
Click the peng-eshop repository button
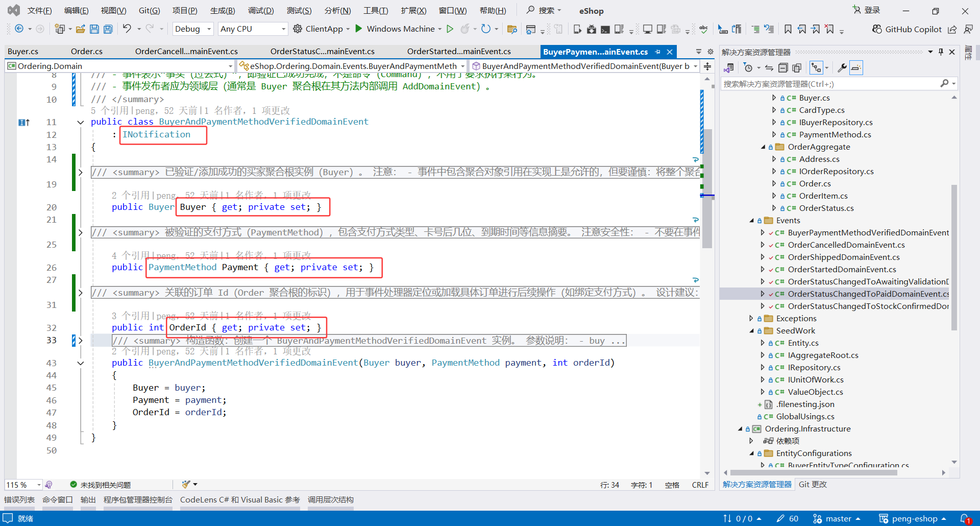pyautogui.click(x=913, y=519)
